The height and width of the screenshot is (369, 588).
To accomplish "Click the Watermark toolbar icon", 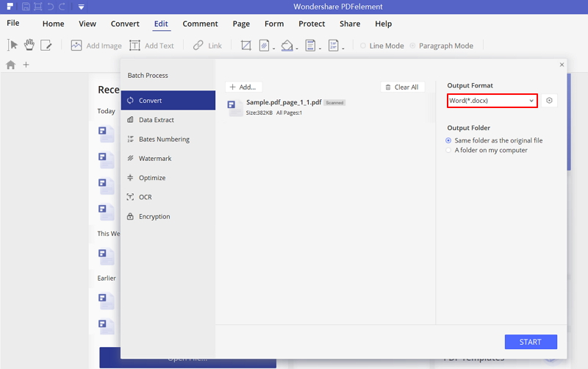I will click(264, 46).
